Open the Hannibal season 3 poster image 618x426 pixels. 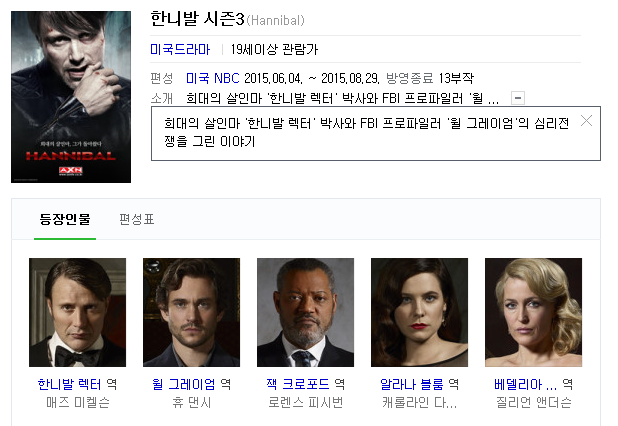tap(71, 97)
